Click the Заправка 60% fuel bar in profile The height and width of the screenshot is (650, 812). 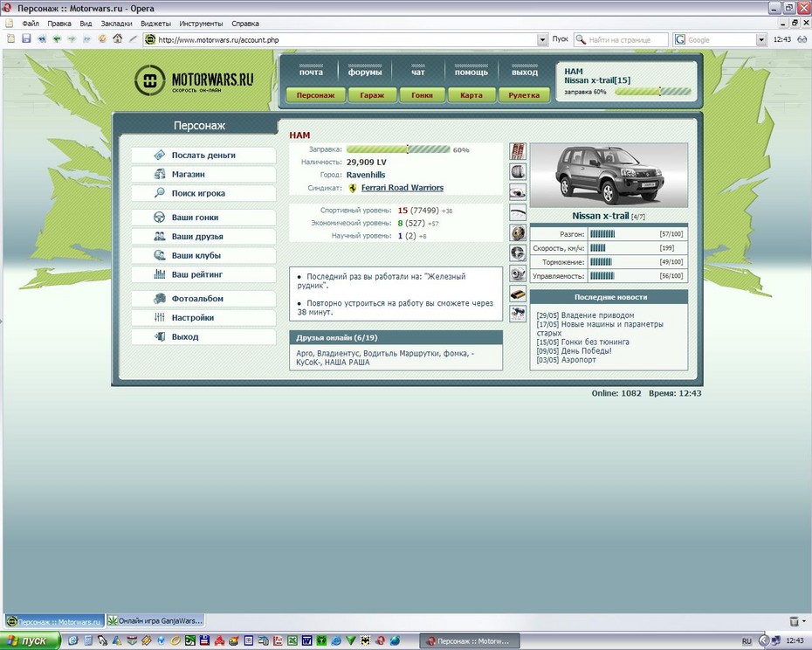398,149
